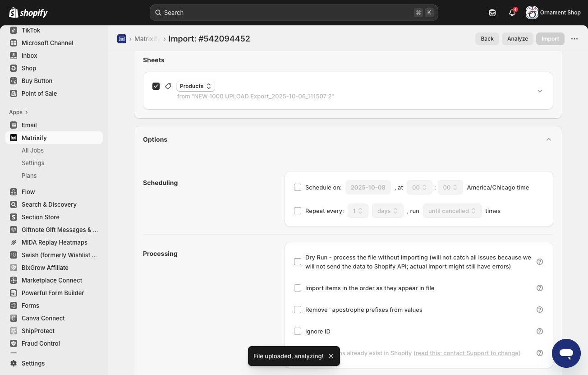This screenshot has width=588, height=375.
Task: Collapse the Options section
Action: click(x=549, y=139)
